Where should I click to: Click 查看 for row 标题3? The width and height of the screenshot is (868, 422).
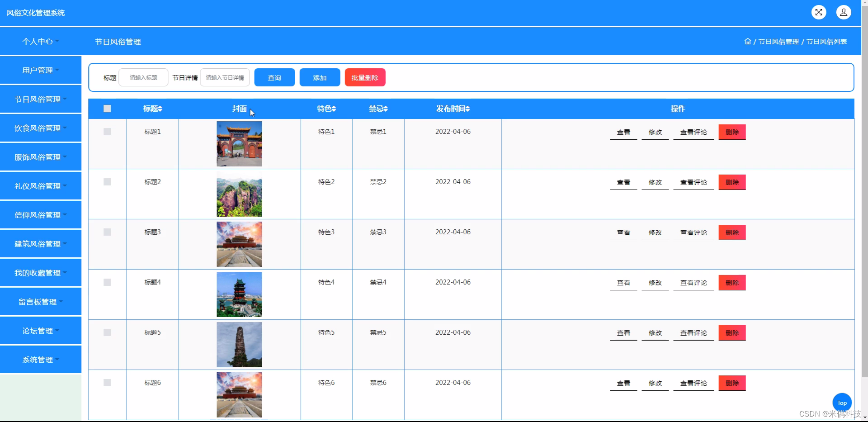pos(623,232)
